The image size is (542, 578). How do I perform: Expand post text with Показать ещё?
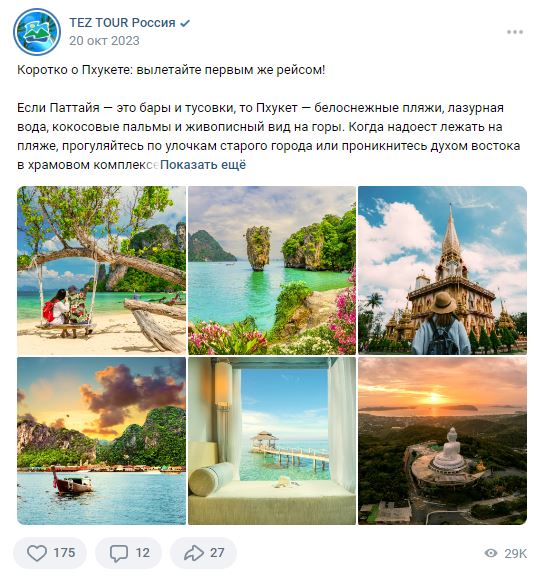203,165
